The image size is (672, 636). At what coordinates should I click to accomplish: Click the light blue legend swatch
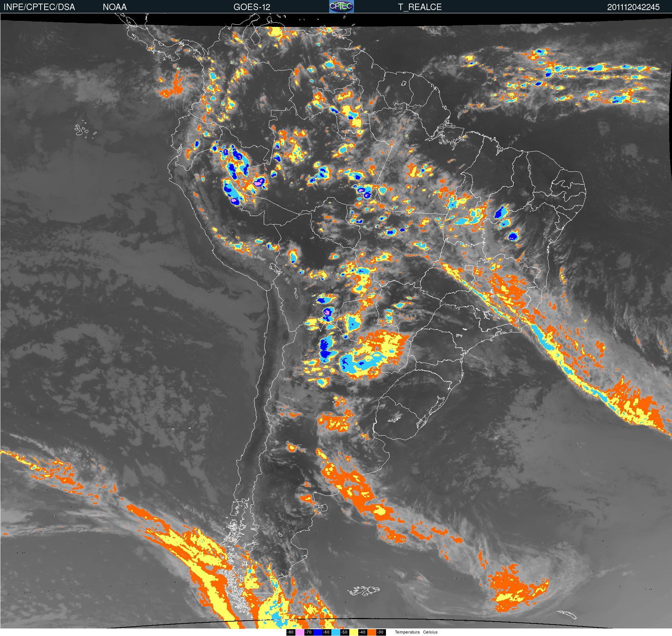[x=336, y=632]
